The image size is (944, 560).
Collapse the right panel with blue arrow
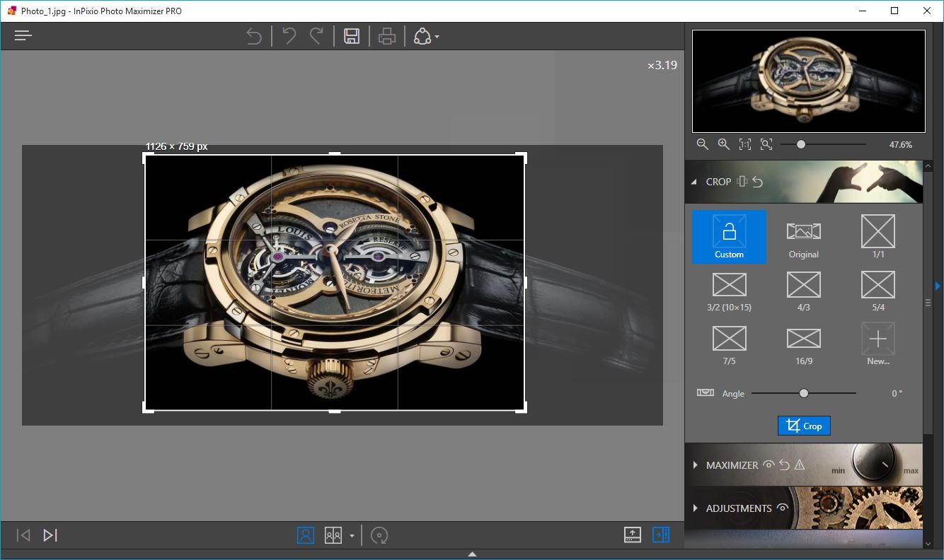(938, 286)
